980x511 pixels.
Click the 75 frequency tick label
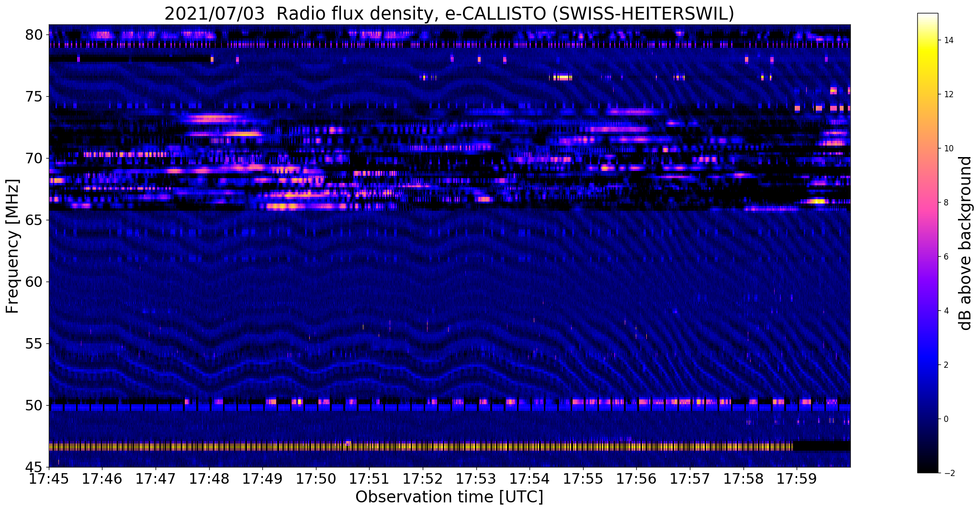34,97
